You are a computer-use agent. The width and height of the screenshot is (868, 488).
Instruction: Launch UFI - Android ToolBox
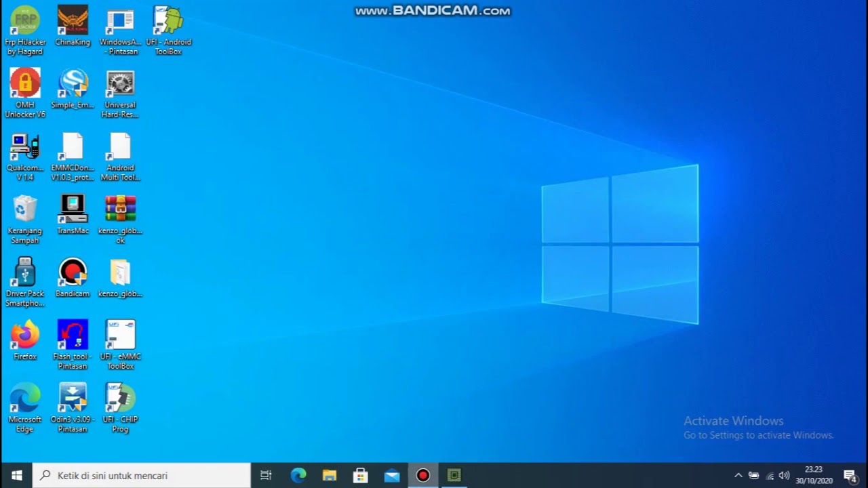(x=168, y=30)
